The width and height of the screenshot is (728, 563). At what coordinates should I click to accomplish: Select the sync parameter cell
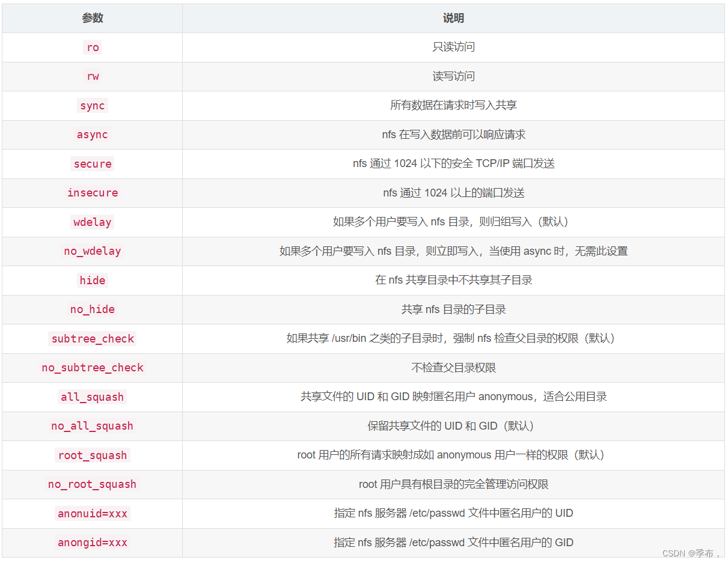93,106
